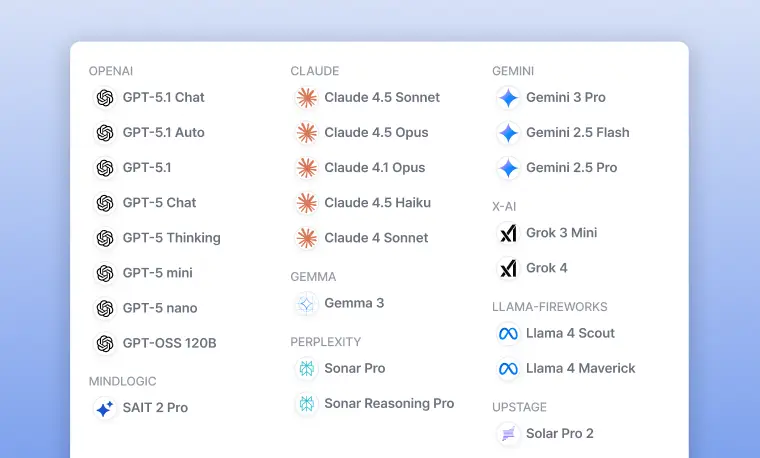Select Llama 4 Maverick model

tap(580, 368)
